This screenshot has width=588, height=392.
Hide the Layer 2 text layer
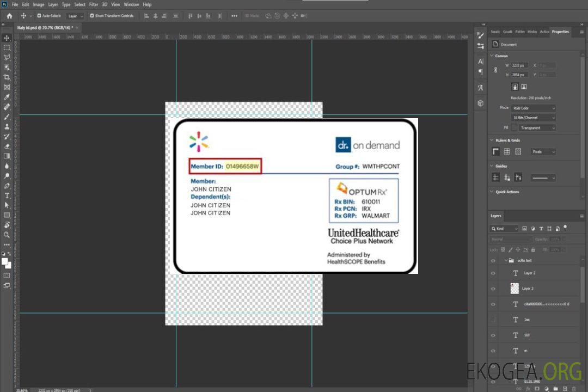coord(493,273)
